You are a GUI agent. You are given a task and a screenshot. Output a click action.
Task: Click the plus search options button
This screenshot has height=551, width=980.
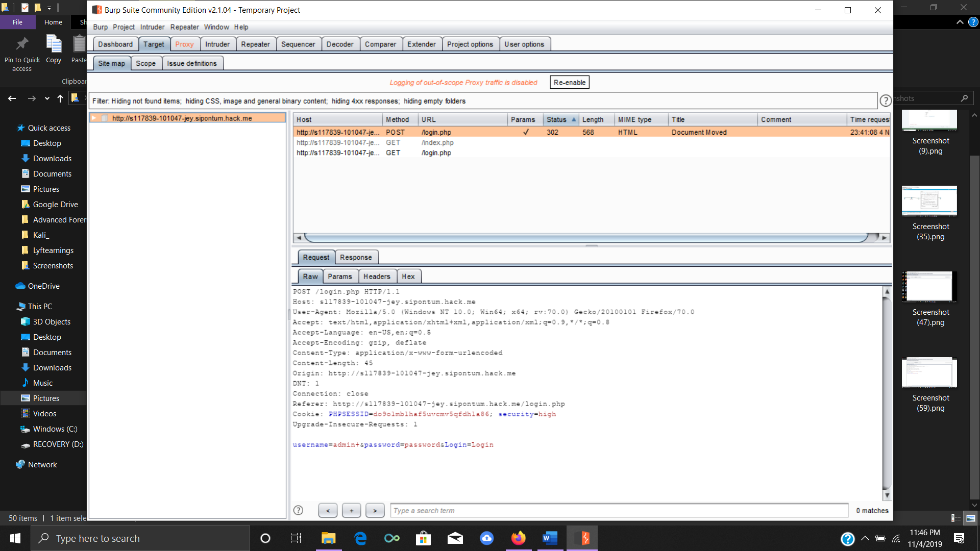352,510
